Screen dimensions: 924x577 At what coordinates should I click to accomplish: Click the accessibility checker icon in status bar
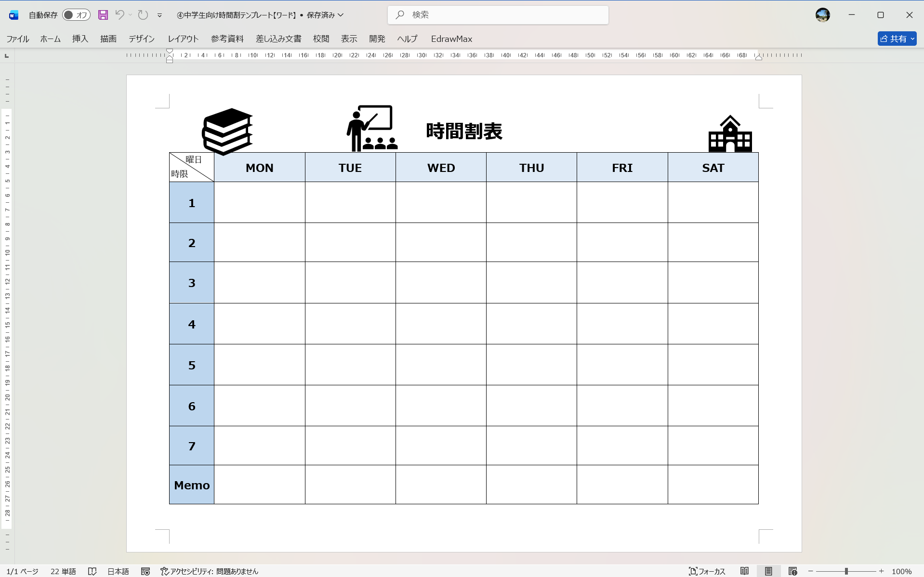164,571
